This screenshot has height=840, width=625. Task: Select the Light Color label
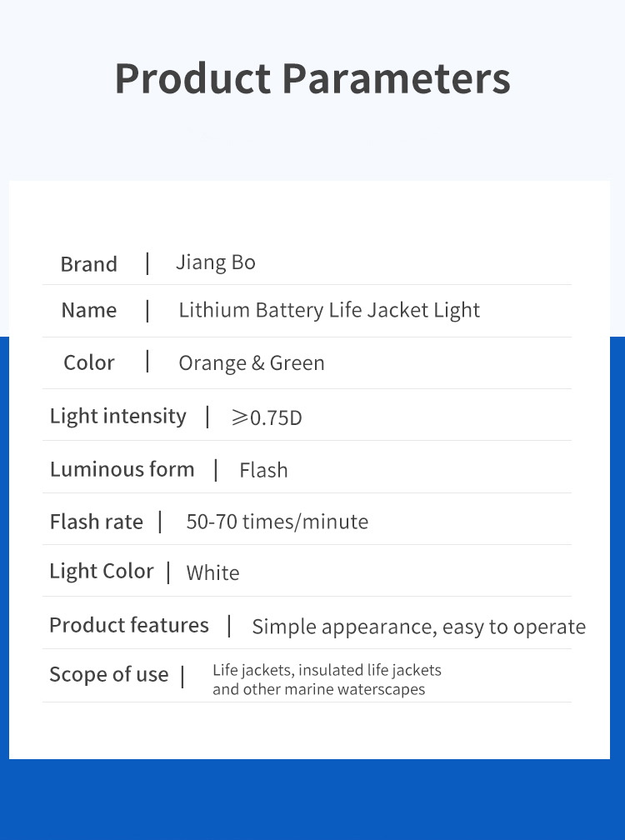[x=101, y=572]
